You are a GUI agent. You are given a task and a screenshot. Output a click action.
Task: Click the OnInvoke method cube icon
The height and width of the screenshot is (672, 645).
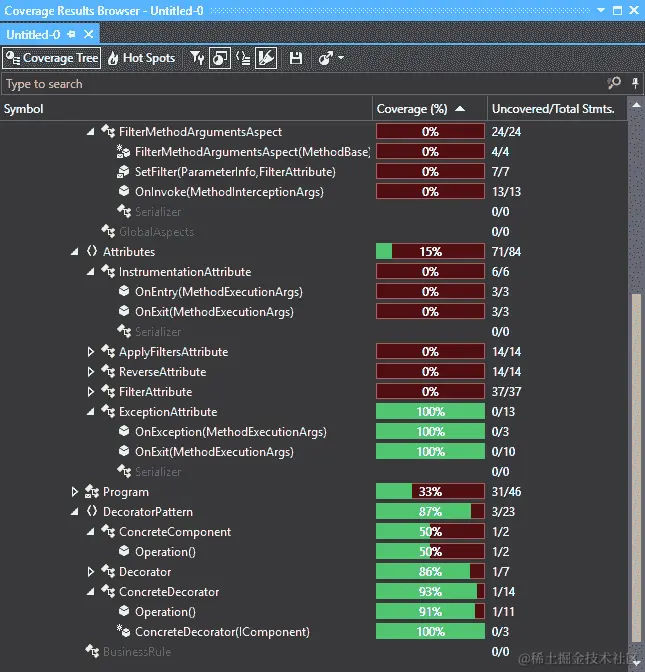(x=124, y=191)
